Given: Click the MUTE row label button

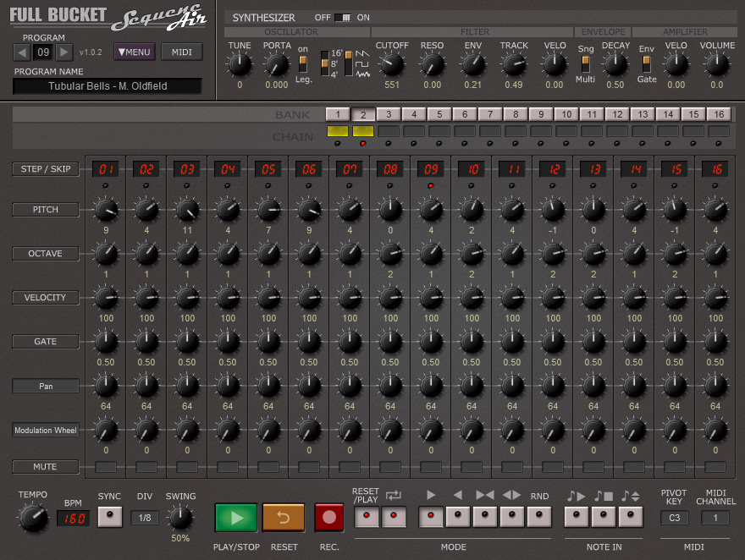Looking at the screenshot, I should click(46, 467).
